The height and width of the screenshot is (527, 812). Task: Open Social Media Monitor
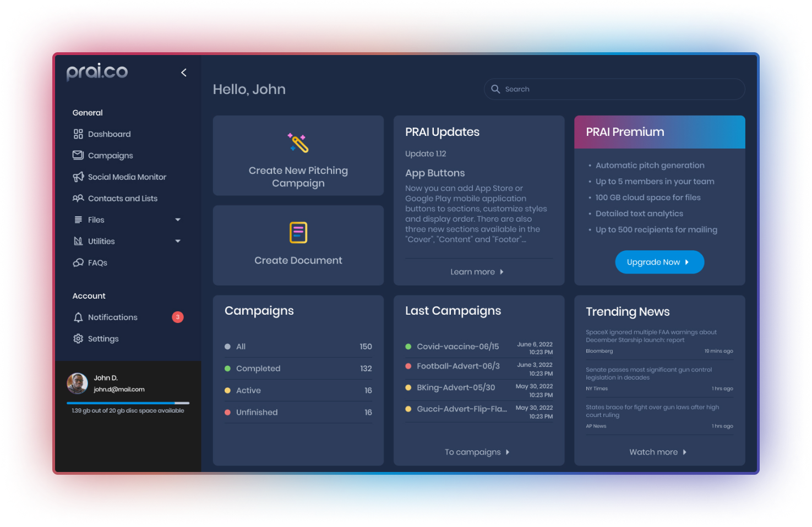tap(127, 177)
